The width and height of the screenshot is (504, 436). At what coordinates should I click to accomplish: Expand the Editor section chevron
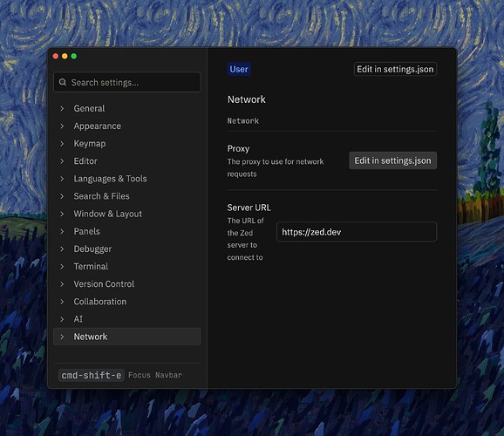point(62,161)
